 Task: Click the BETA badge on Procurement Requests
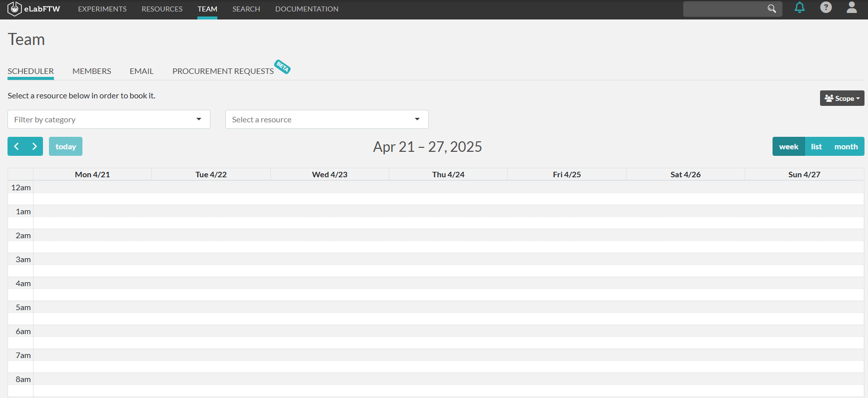pos(282,66)
